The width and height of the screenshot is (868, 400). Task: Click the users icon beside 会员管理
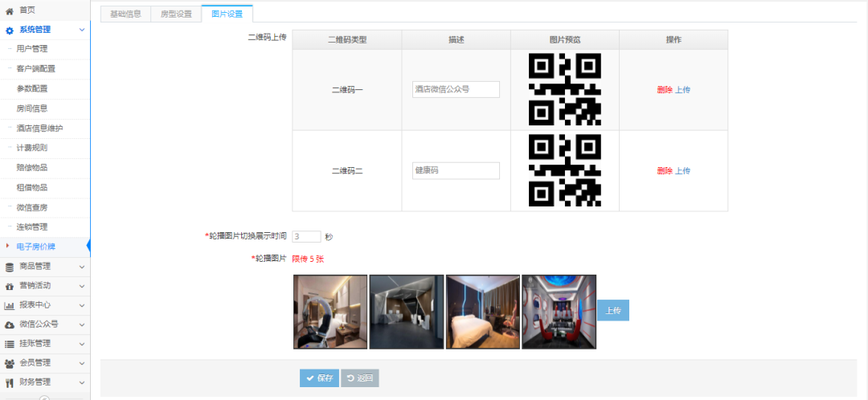pos(10,364)
